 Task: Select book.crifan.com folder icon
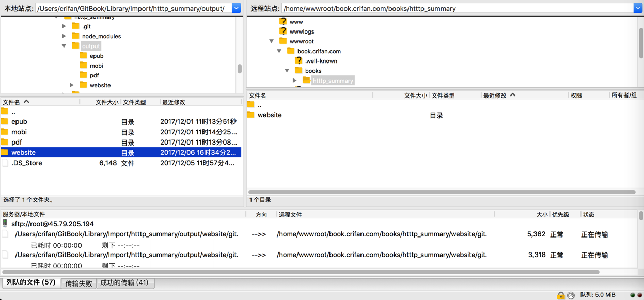291,51
